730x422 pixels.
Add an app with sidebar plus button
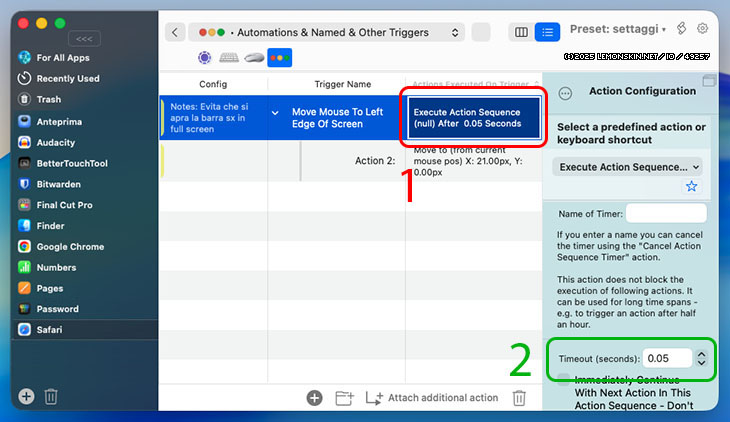26,396
